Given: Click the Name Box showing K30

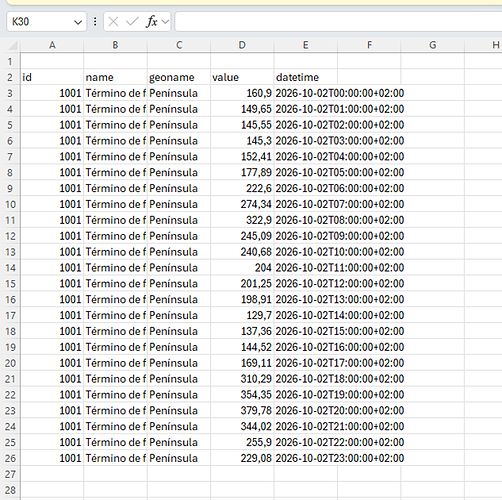Looking at the screenshot, I should (46, 22).
